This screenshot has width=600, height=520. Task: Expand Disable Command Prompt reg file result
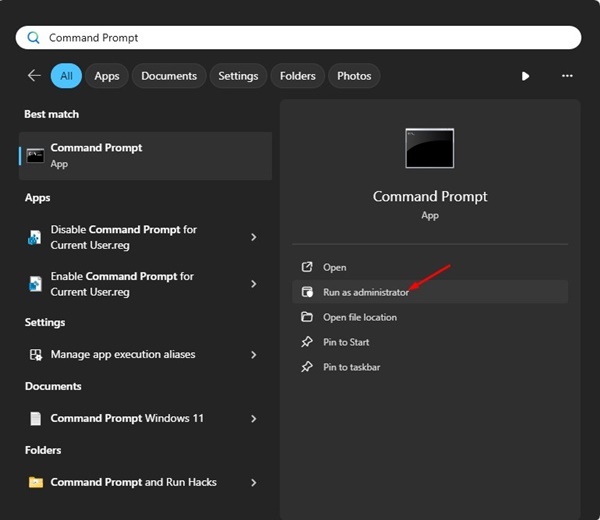254,237
